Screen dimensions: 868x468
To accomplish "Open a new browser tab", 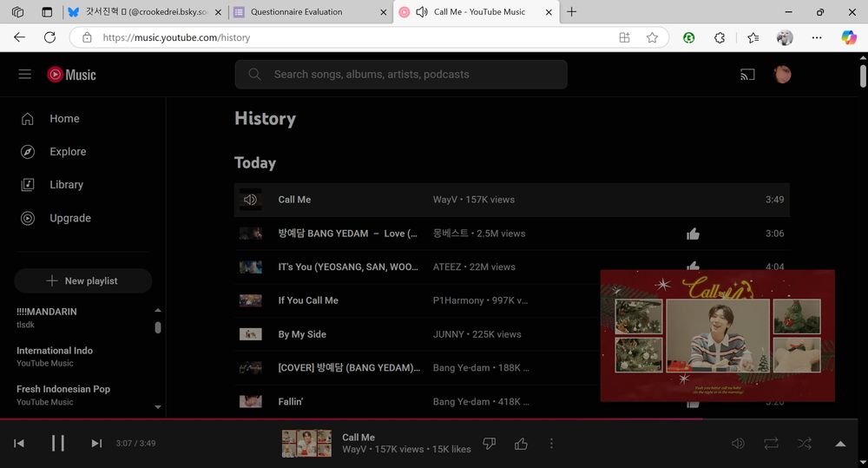I will click(x=572, y=11).
